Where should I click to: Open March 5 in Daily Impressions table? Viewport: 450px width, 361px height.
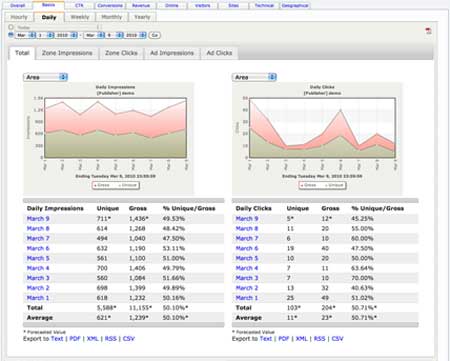38,258
